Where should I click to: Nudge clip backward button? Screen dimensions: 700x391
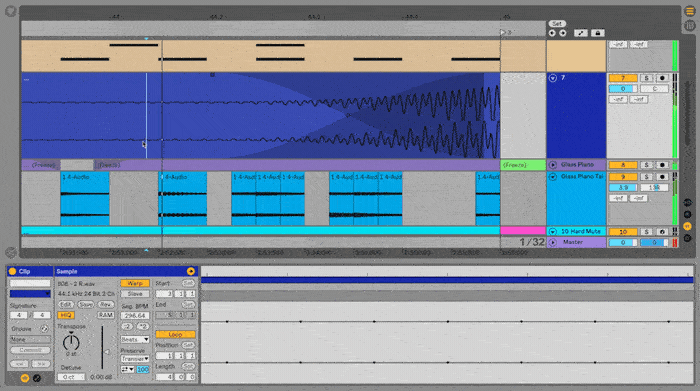(x=19, y=364)
